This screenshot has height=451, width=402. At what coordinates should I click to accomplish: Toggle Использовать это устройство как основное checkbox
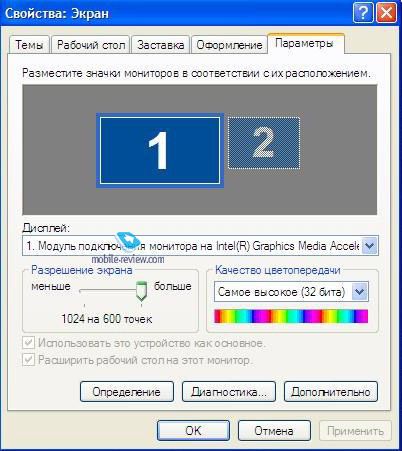28,343
